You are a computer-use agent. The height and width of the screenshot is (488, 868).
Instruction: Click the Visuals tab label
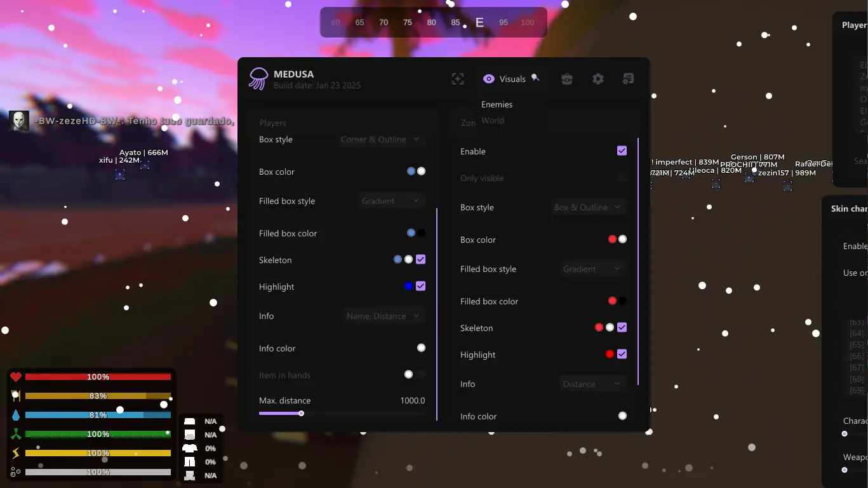click(x=512, y=79)
